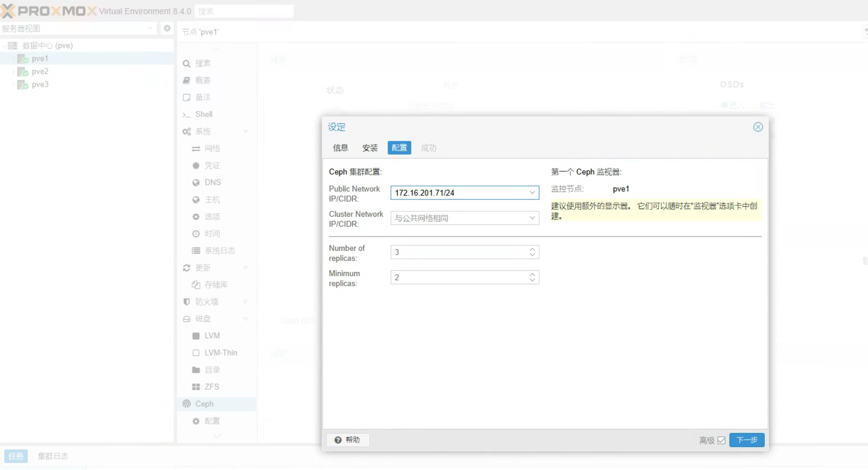The image size is (868, 470).
Task: Click the firewall shield icon
Action: click(187, 302)
